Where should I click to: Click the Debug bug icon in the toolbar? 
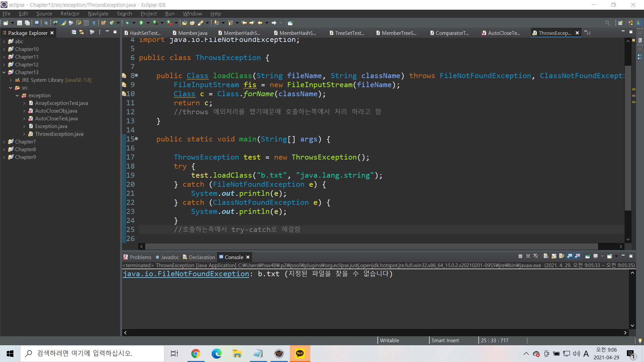click(x=127, y=23)
